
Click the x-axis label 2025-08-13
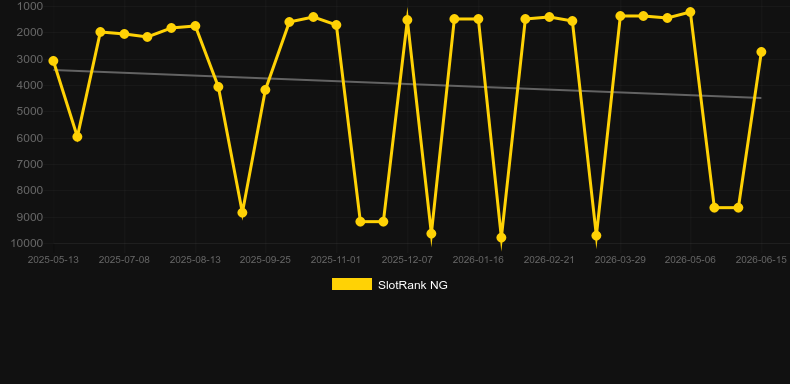click(x=195, y=260)
